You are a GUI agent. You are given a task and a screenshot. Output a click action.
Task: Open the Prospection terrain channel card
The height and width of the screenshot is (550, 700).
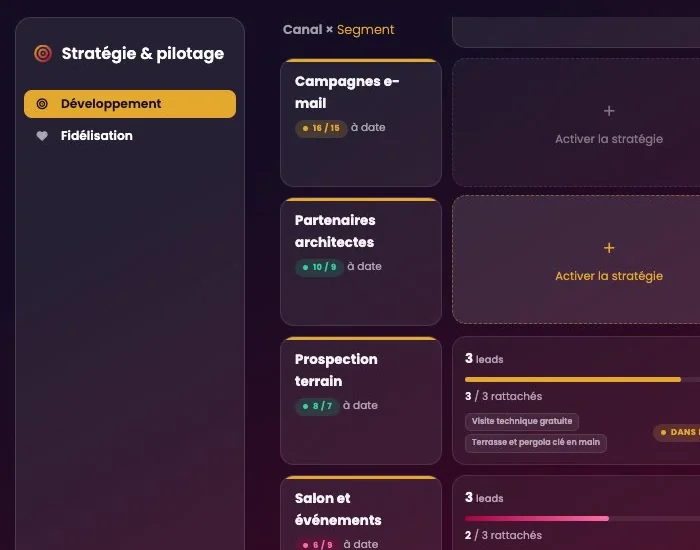(x=361, y=400)
